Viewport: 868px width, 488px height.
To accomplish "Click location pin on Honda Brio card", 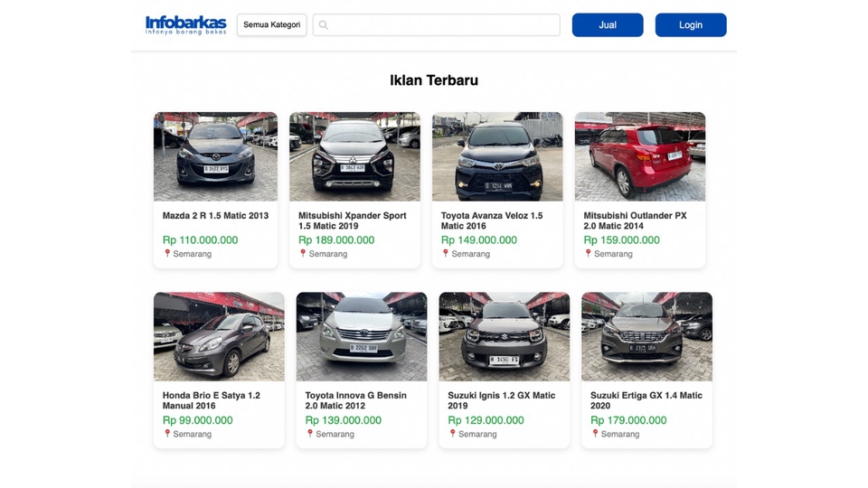I will click(x=167, y=434).
